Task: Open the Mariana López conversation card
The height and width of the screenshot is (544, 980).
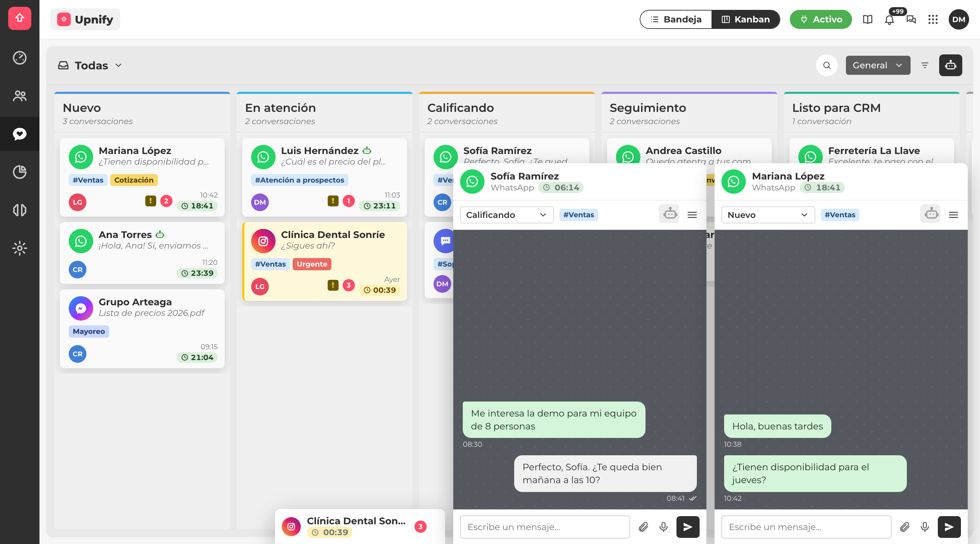Action: [x=142, y=177]
